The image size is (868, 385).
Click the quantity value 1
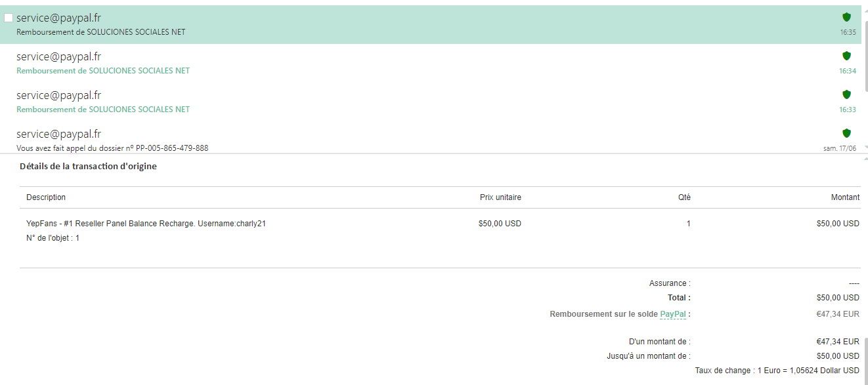point(688,224)
